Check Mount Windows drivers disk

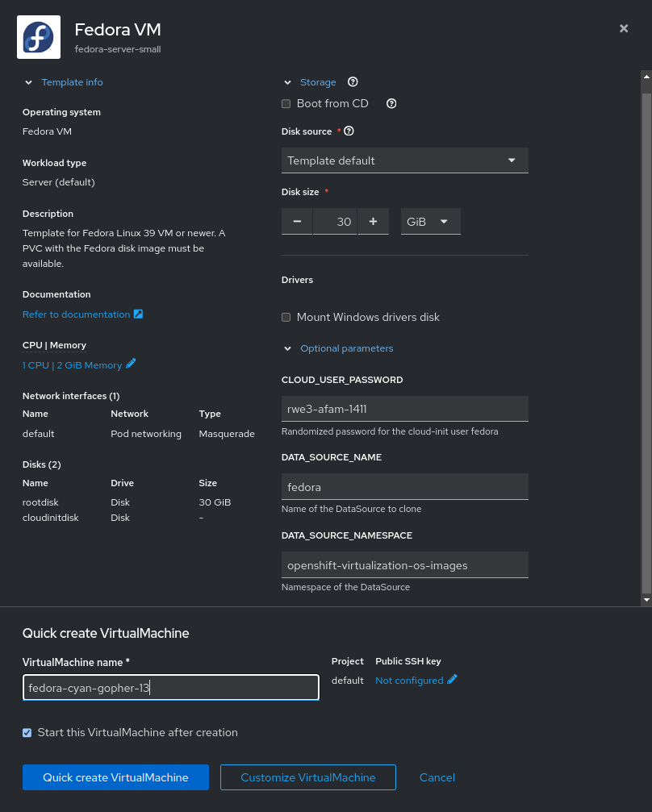(286, 317)
